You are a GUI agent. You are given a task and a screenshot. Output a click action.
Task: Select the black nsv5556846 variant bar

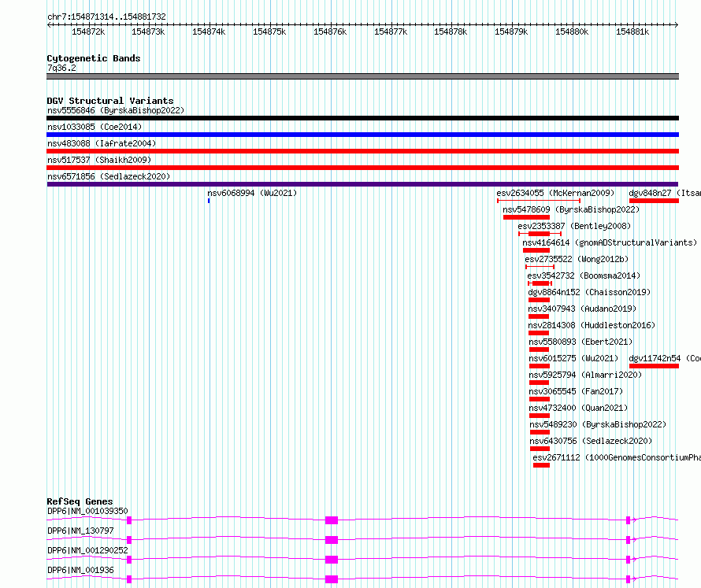click(362, 118)
